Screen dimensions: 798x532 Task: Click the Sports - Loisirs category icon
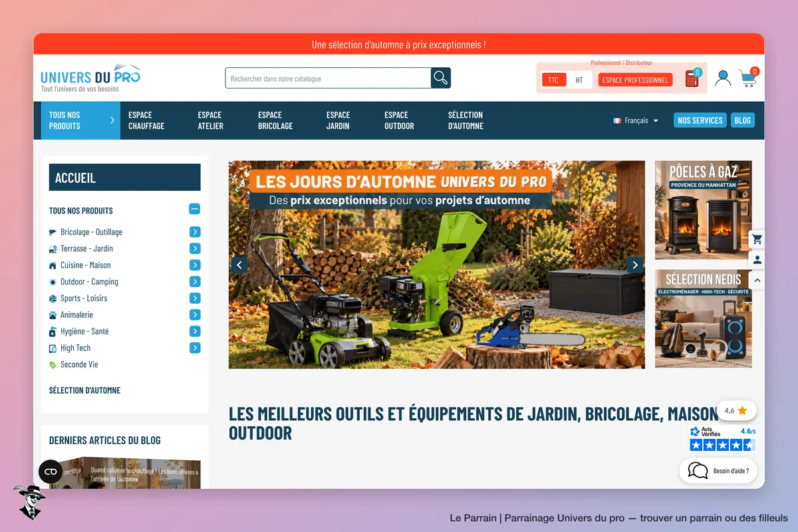point(53,299)
